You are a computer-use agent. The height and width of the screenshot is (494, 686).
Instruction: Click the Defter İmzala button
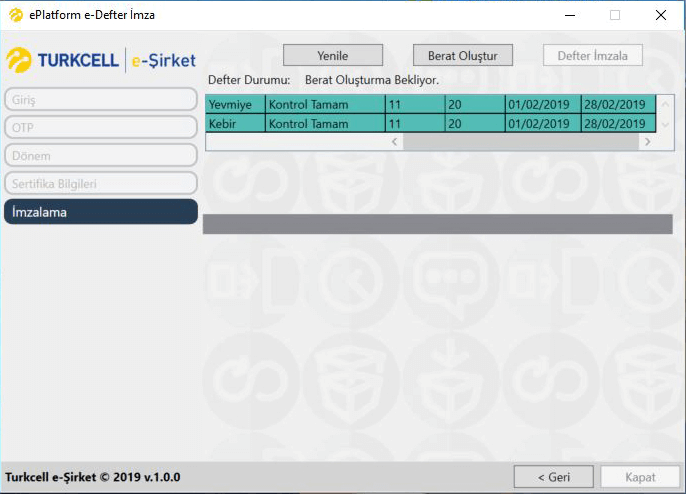593,55
